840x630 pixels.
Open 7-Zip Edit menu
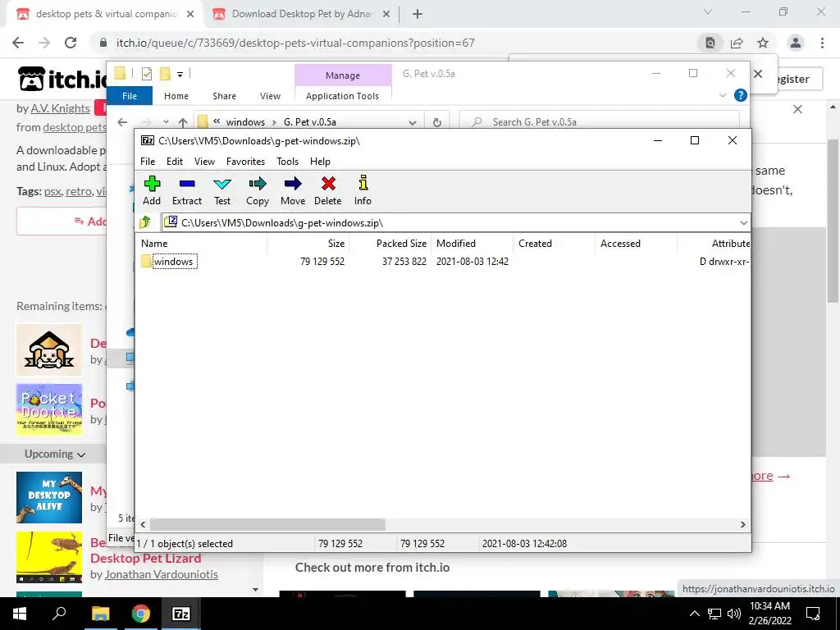pyautogui.click(x=175, y=162)
